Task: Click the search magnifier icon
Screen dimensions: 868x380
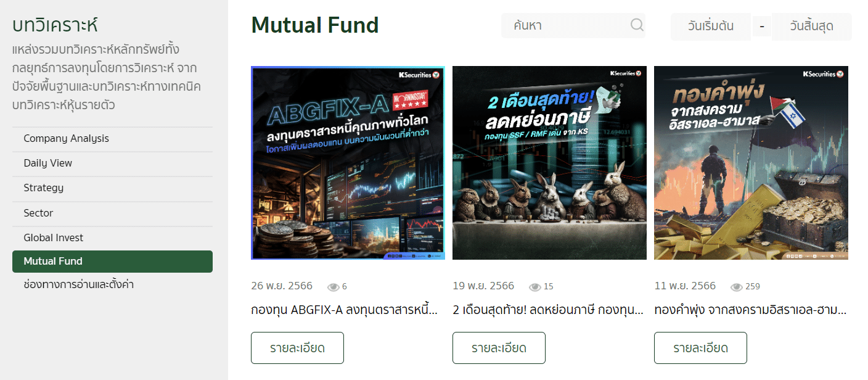Action: click(637, 25)
